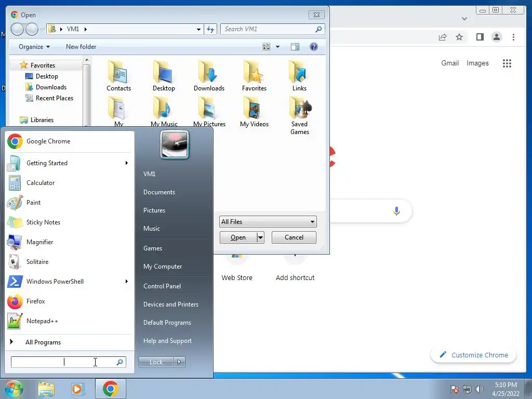
Task: Bookmark this tab star icon in Chrome
Action: tap(459, 37)
